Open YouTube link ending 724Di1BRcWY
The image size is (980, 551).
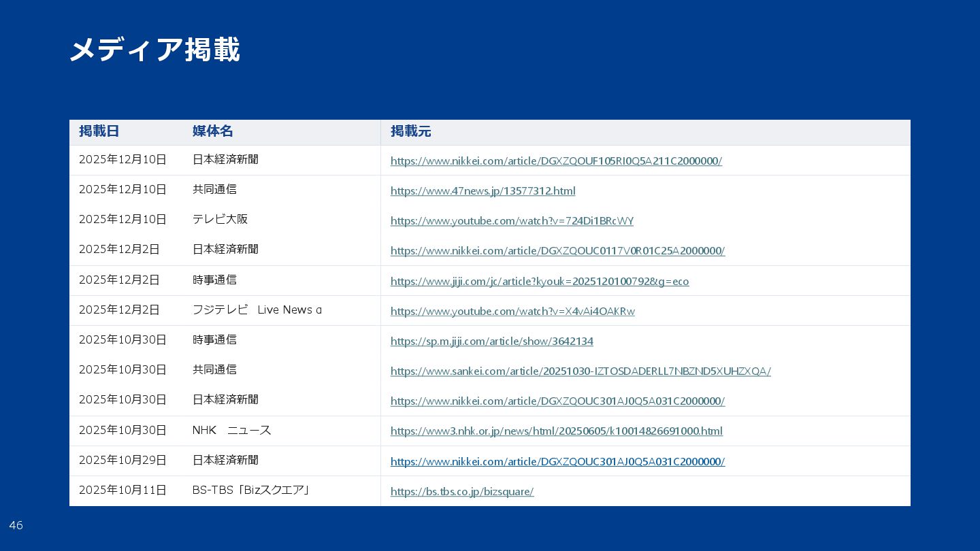[512, 221]
